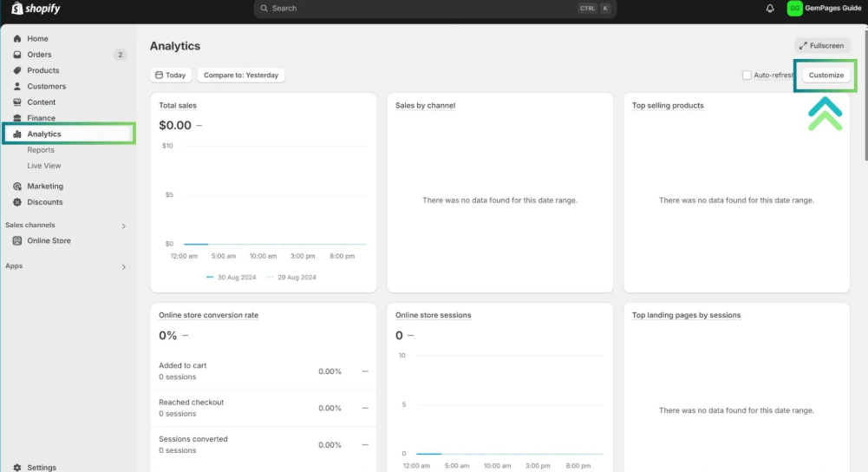Click the Fullscreen expand arrows icon
The height and width of the screenshot is (472, 868).
pyautogui.click(x=803, y=45)
